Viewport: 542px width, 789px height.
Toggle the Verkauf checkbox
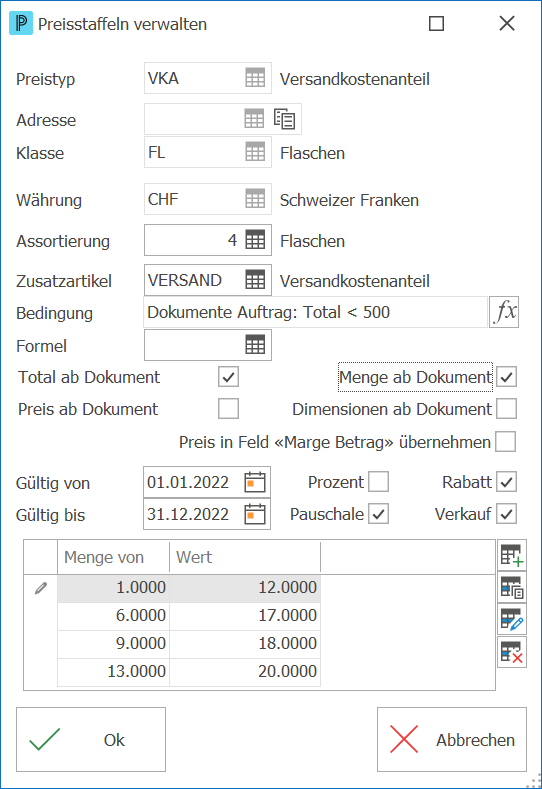click(506, 514)
